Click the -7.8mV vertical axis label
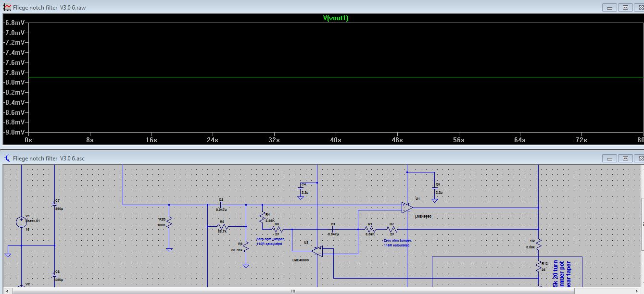The width and height of the screenshot is (644, 294). [15, 73]
